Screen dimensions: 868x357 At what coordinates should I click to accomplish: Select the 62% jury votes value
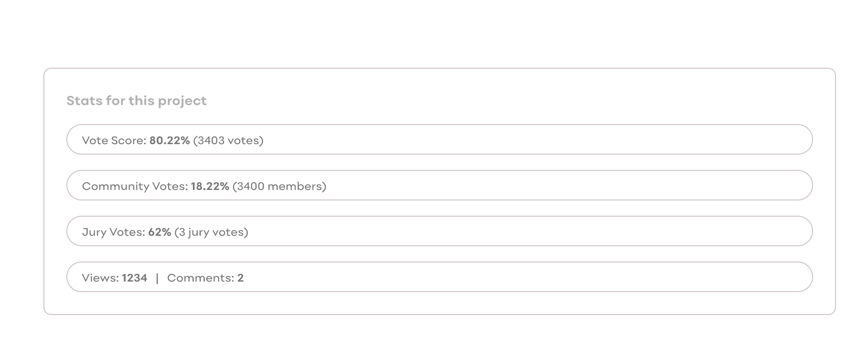159,232
